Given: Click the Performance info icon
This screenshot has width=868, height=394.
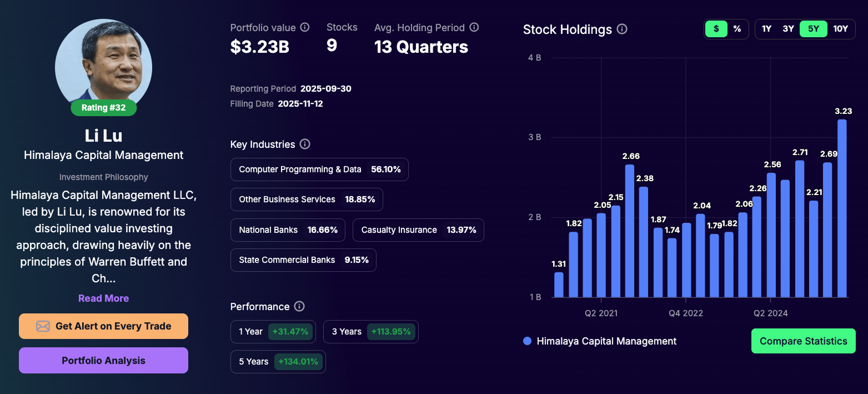Looking at the screenshot, I should (x=299, y=306).
